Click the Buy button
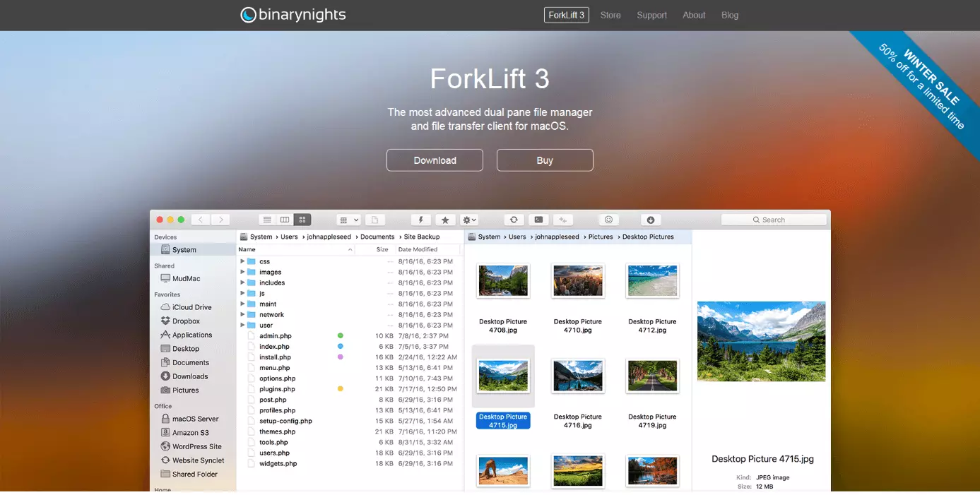 [545, 160]
